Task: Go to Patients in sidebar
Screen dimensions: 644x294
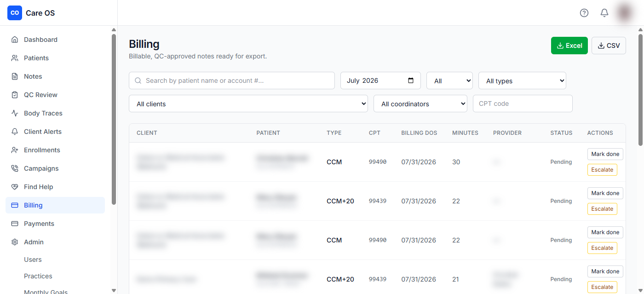Action: [55, 58]
